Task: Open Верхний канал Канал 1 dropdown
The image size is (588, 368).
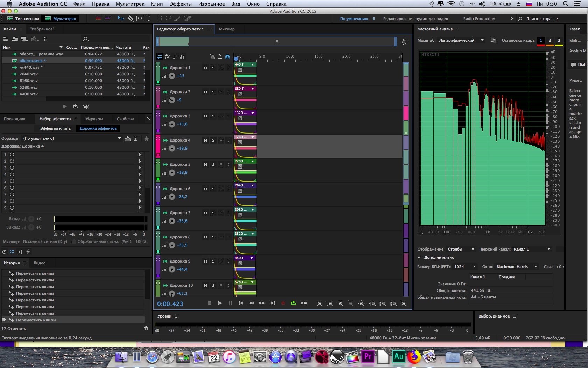Action: click(x=532, y=249)
